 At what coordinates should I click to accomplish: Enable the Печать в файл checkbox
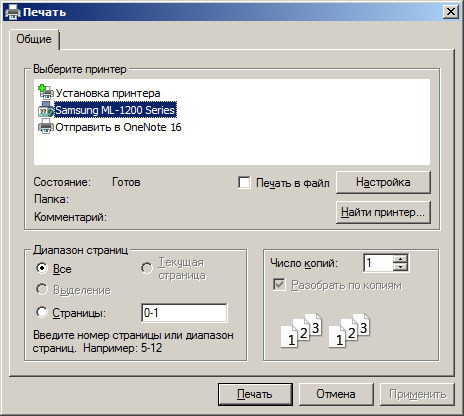(x=244, y=183)
